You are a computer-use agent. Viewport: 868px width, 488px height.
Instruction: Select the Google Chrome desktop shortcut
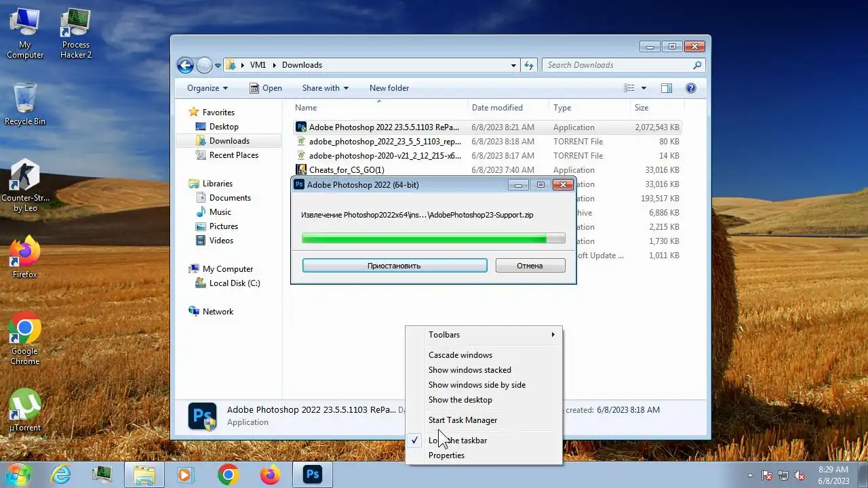tap(25, 339)
